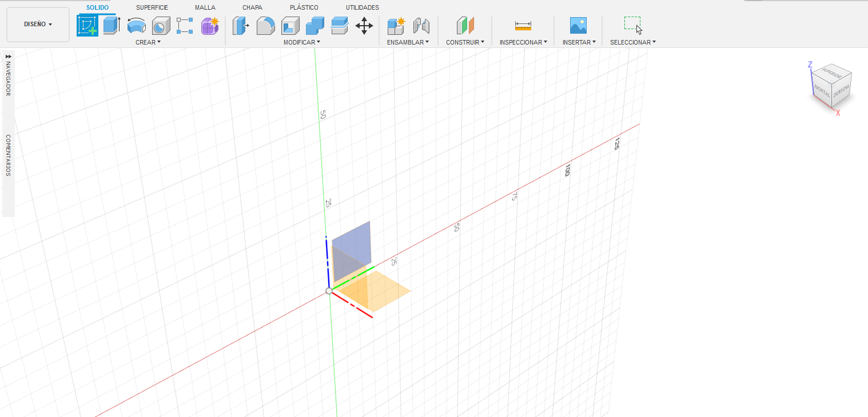Open the PLÁSTICO tab

(x=304, y=7)
